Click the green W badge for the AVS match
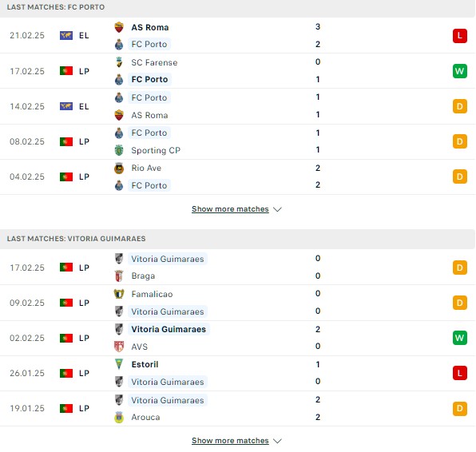 coord(459,338)
